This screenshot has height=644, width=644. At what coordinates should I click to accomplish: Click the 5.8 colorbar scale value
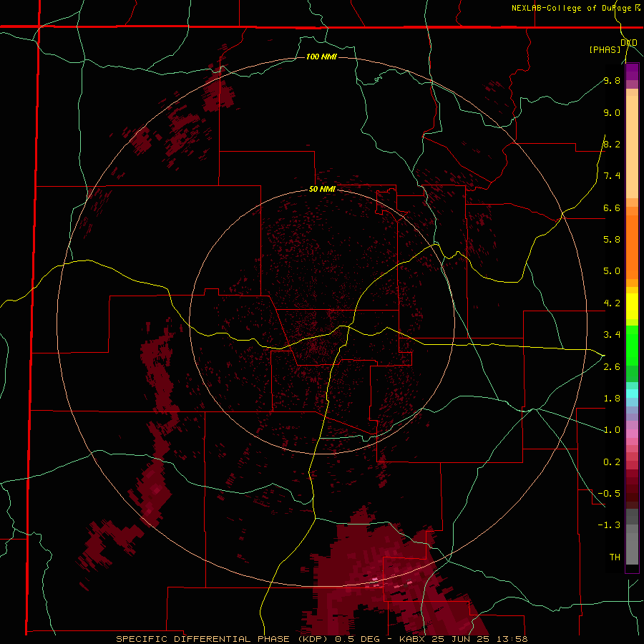click(612, 239)
